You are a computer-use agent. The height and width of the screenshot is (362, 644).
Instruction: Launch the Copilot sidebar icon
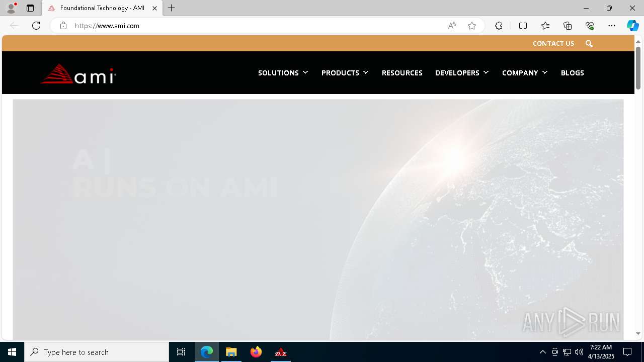point(632,26)
